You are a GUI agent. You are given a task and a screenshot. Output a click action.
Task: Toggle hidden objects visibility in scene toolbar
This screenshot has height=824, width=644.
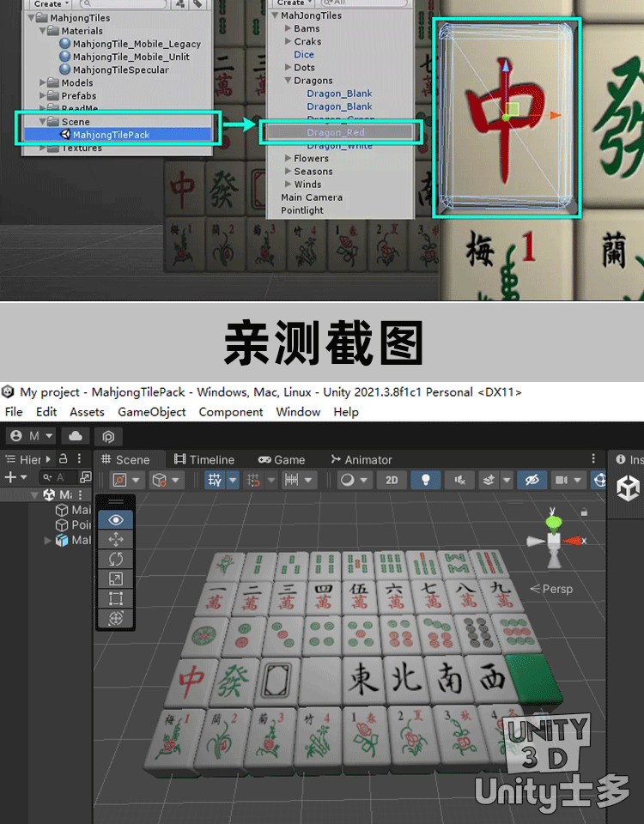(x=532, y=481)
